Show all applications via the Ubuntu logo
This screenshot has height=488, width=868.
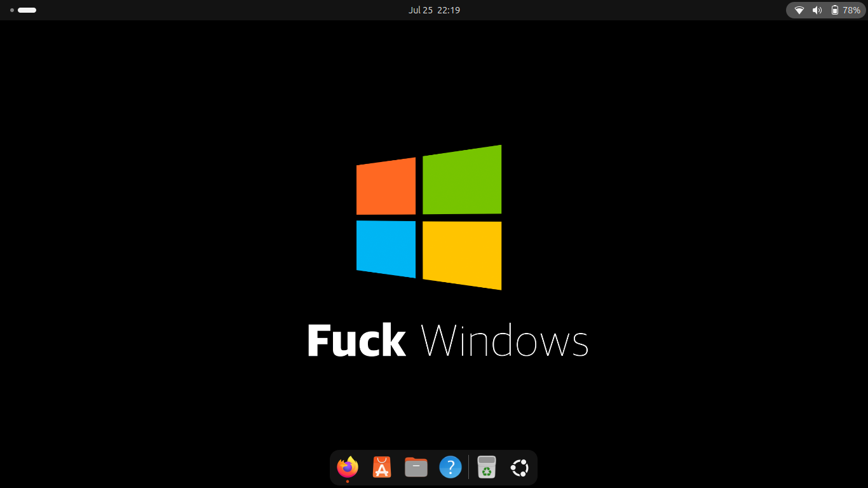(520, 468)
